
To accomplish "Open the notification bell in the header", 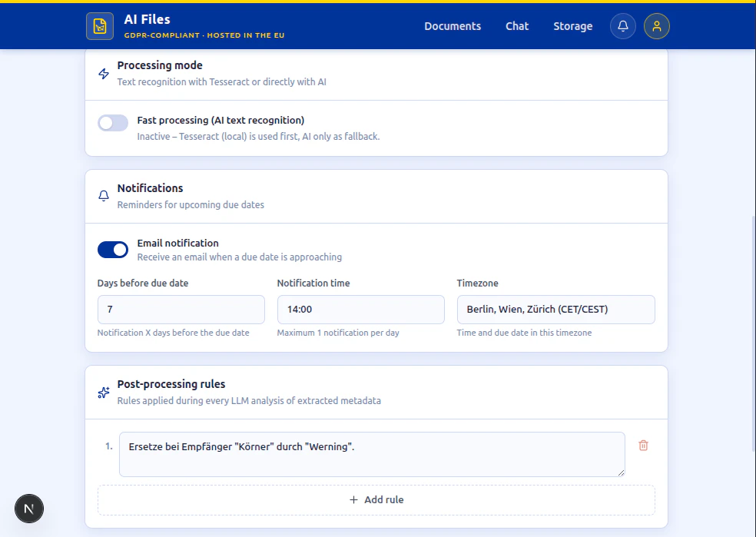I will click(x=622, y=26).
